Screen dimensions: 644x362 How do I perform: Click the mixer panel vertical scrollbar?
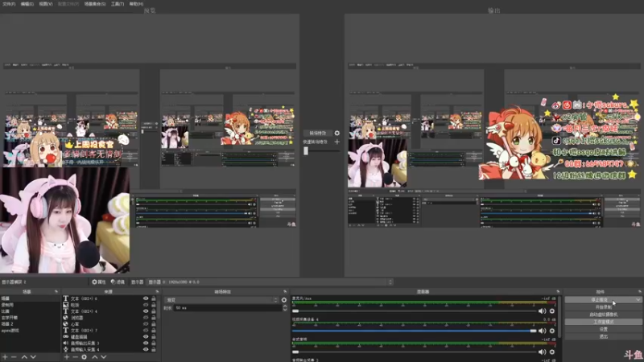point(559,316)
